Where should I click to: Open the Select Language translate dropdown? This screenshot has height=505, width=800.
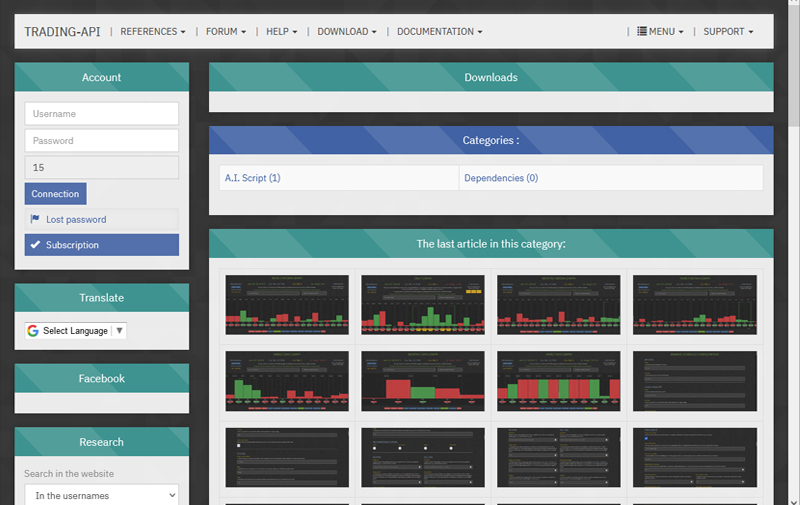pos(76,331)
